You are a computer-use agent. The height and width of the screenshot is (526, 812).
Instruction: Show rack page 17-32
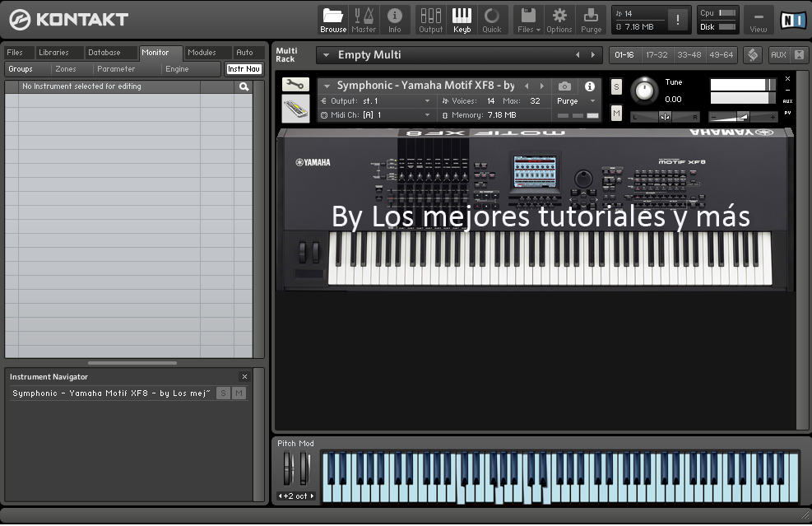657,55
